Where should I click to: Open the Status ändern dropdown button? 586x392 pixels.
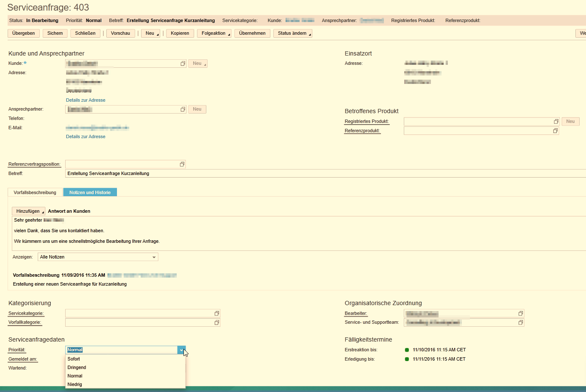293,33
